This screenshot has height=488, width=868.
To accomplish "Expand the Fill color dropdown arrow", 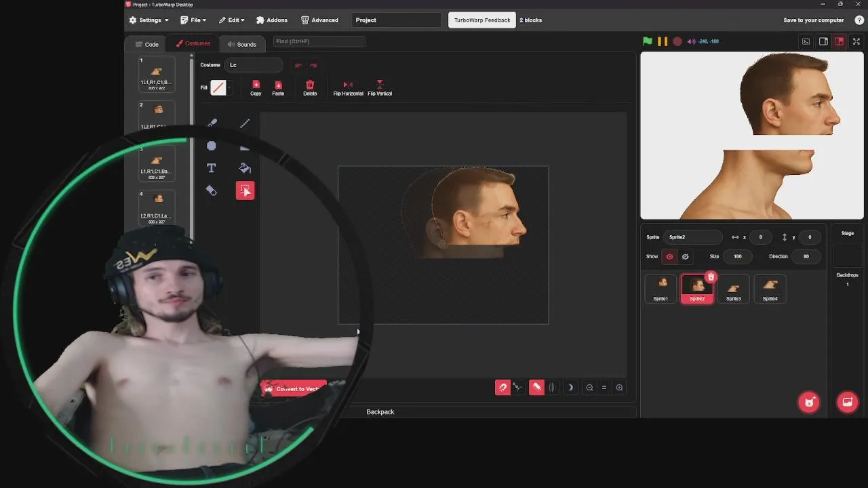I will click(229, 87).
